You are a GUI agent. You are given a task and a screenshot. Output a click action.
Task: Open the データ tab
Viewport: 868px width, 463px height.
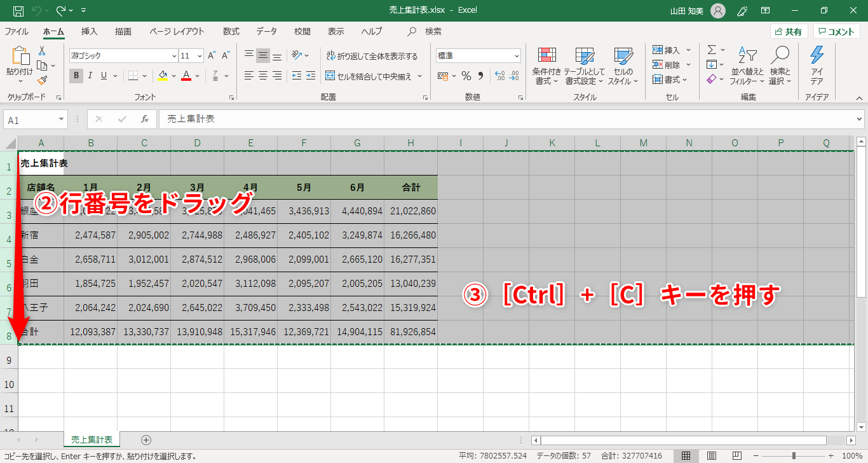pyautogui.click(x=266, y=31)
